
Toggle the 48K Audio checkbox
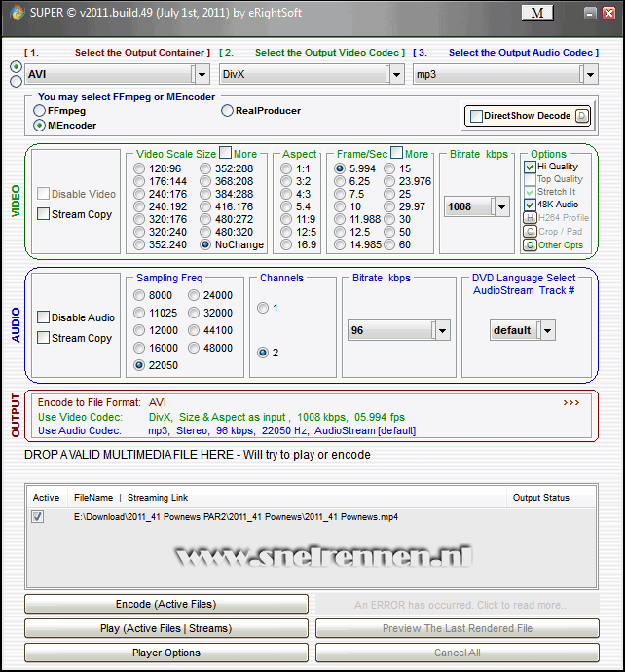point(530,205)
